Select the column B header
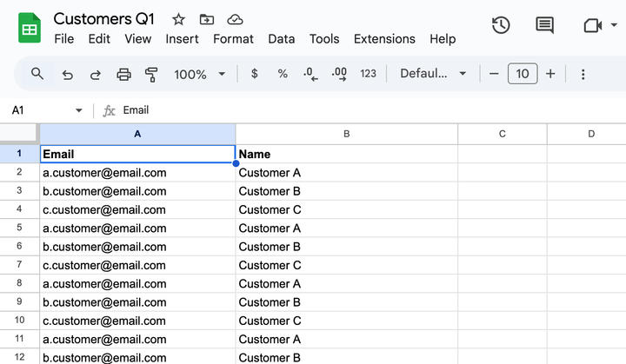626x364 pixels. tap(346, 134)
